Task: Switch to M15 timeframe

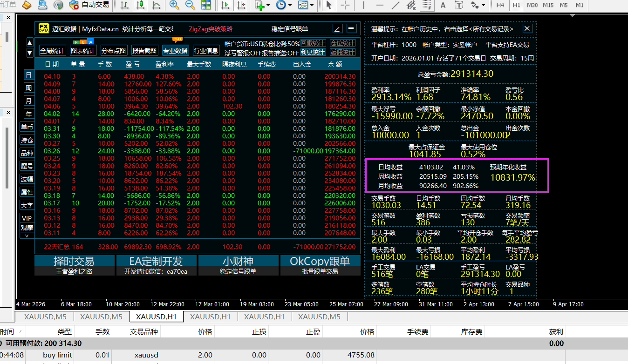Action: (x=548, y=5)
